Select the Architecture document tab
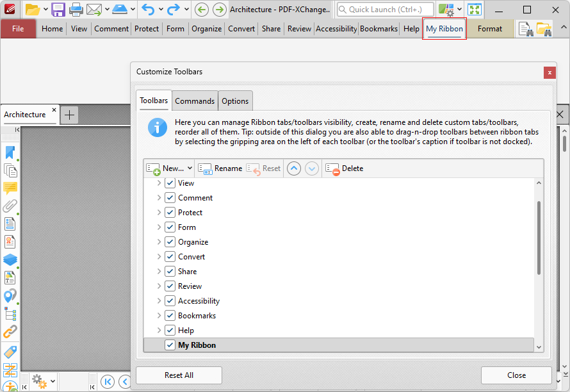This screenshot has width=570, height=392. click(x=25, y=115)
